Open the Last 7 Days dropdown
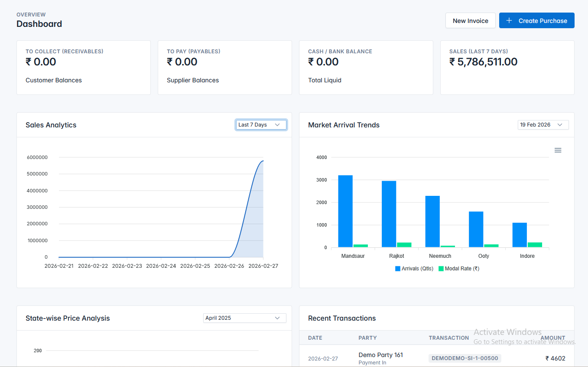The width and height of the screenshot is (588, 367). point(261,124)
